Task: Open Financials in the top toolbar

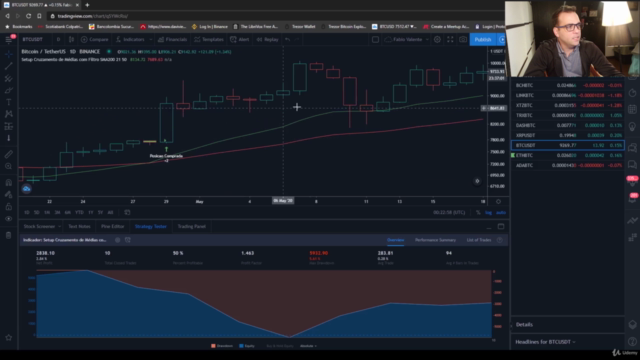Action: point(172,40)
